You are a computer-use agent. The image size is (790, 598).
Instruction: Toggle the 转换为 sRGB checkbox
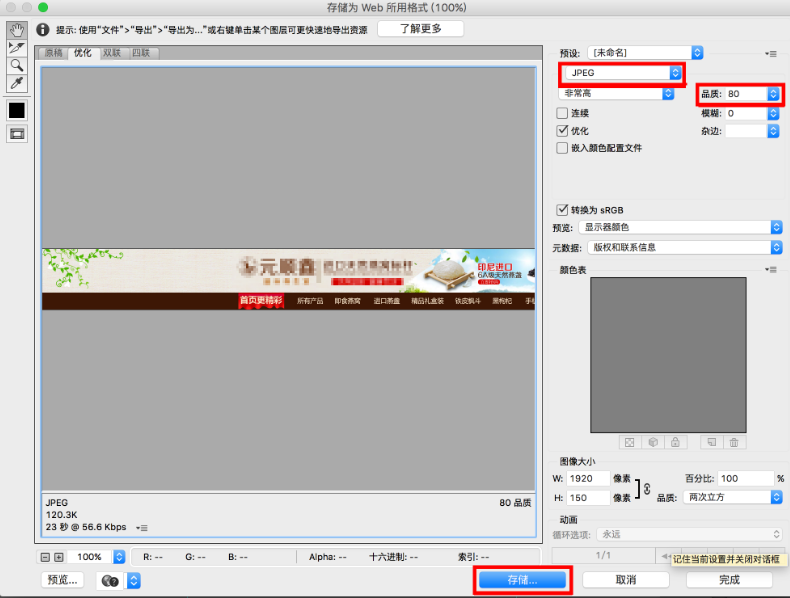coord(562,210)
